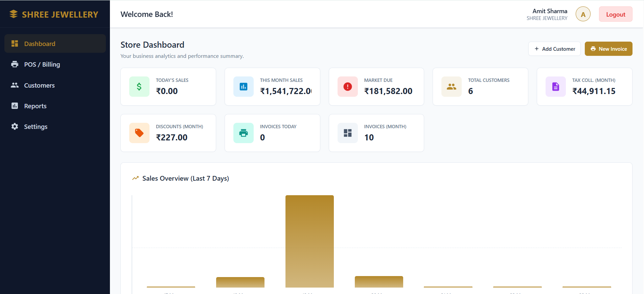Image resolution: width=644 pixels, height=294 pixels.
Task: Click the INVOICES TODAY label
Action: point(278,127)
